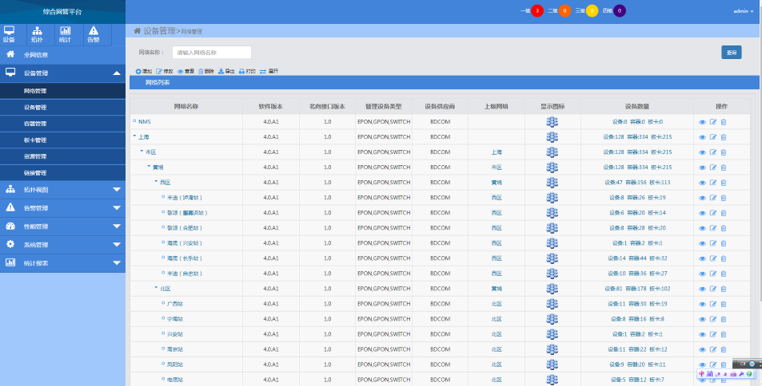
Task: Click the 市区 parent network link
Action: point(496,167)
